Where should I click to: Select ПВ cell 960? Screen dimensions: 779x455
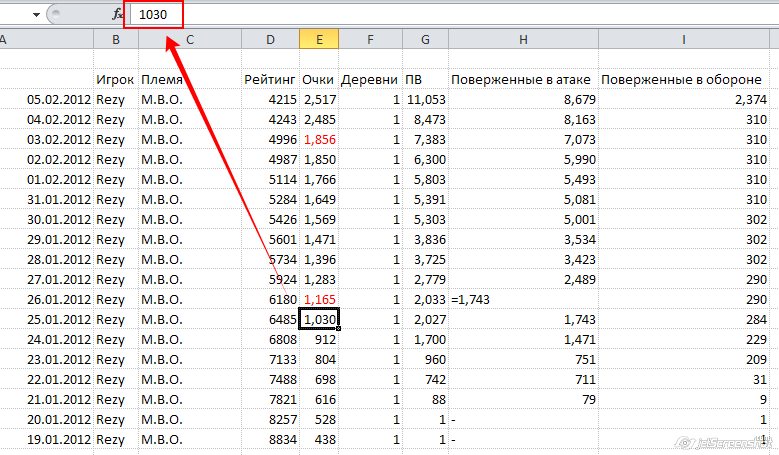[425, 360]
